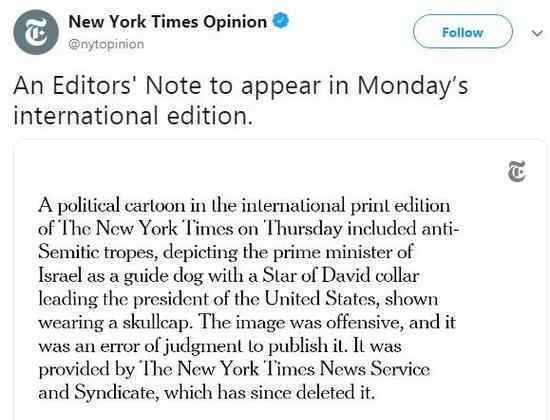Follow the New York Times Opinion account
This screenshot has width=550, height=420.
pos(463,32)
